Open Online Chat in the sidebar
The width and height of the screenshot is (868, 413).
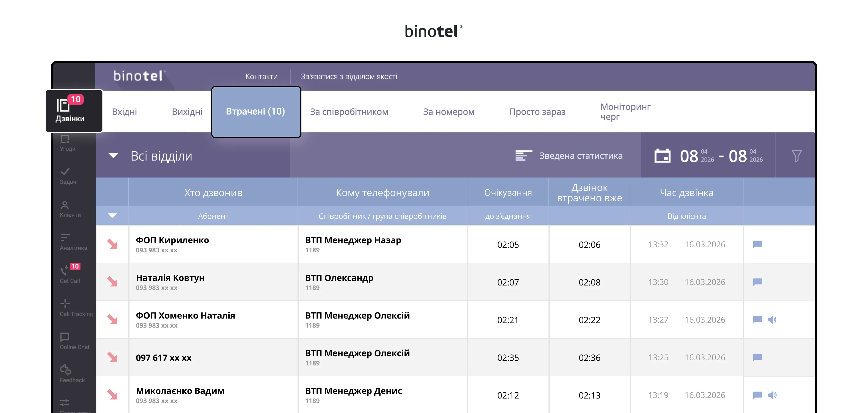click(74, 341)
